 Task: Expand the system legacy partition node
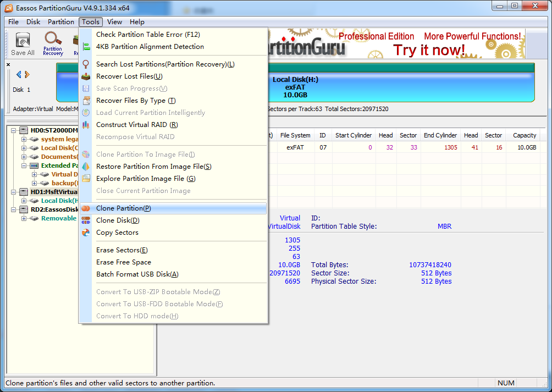[24, 139]
